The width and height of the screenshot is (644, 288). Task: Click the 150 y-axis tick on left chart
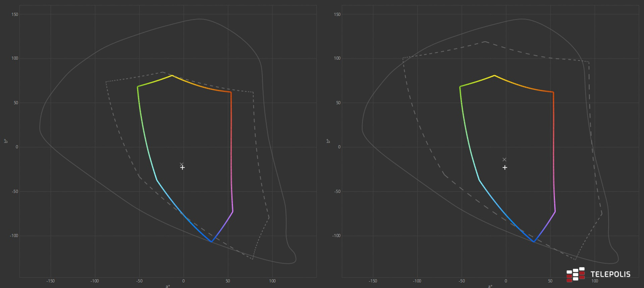[x=15, y=14]
